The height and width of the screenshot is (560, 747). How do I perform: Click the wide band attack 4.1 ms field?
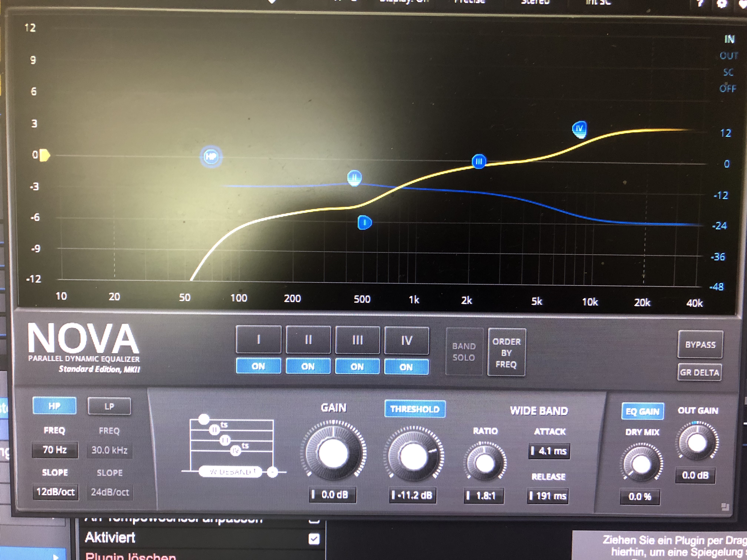point(550,451)
